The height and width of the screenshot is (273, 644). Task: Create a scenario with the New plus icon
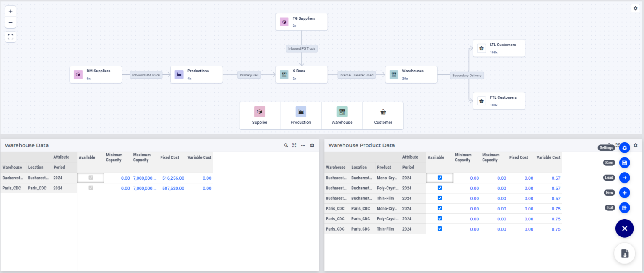pyautogui.click(x=624, y=192)
